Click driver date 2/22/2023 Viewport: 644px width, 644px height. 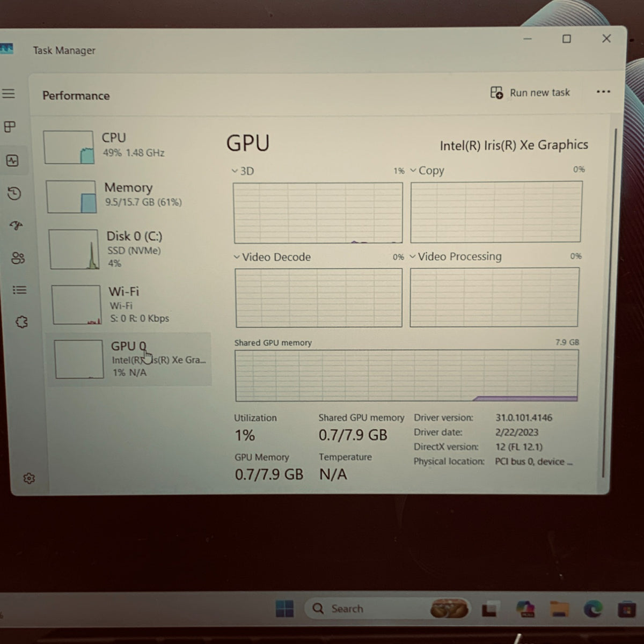517,432
